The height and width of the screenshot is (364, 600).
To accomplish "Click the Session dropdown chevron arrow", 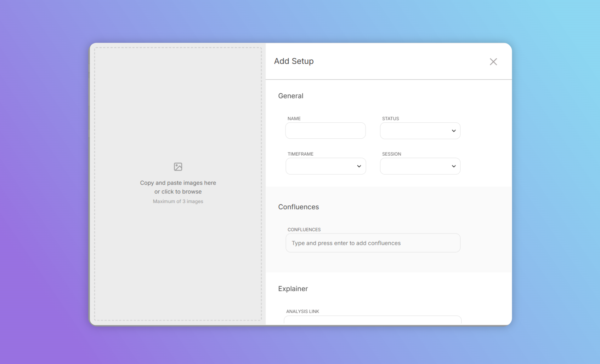I will click(453, 166).
